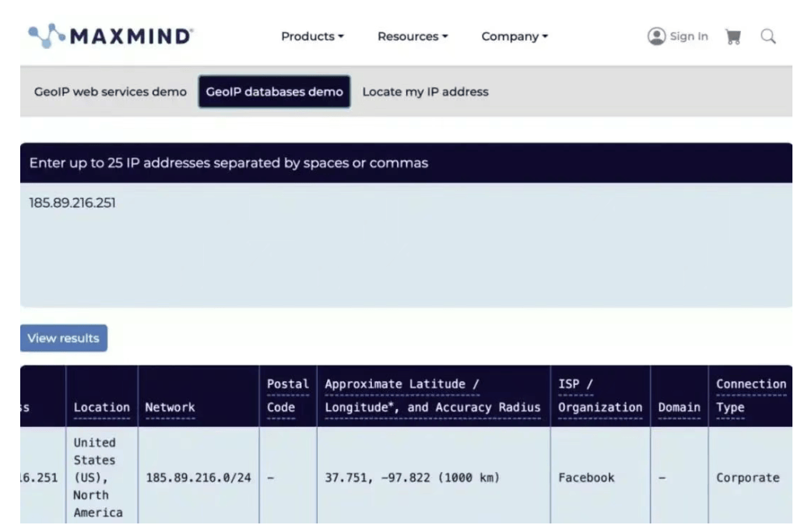This screenshot has height=532, width=808.
Task: Click the ISP / Organization column header
Action: 600,396
